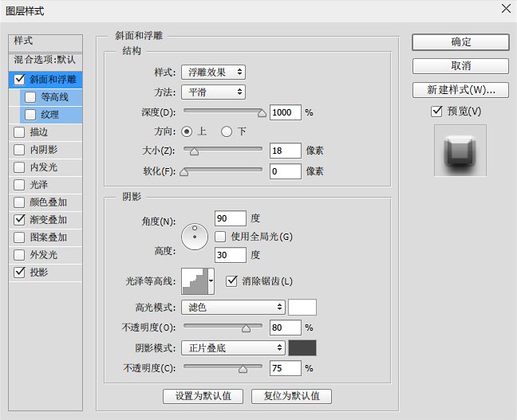Open the 阴影模式 dropdown showing 正片叠底
The width and height of the screenshot is (517, 420).
[x=233, y=347]
